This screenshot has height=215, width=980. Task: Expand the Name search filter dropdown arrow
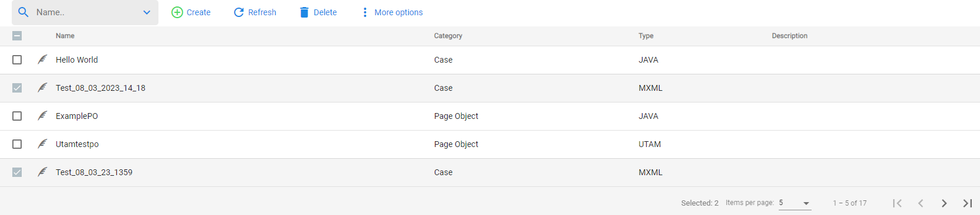click(x=147, y=12)
